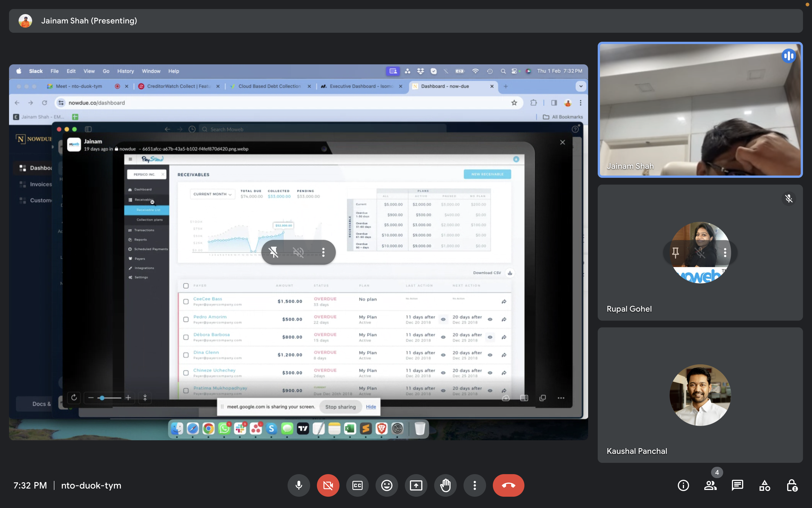Tick select-all checkbox in PAYER header
This screenshot has height=508, width=812.
pyautogui.click(x=186, y=286)
